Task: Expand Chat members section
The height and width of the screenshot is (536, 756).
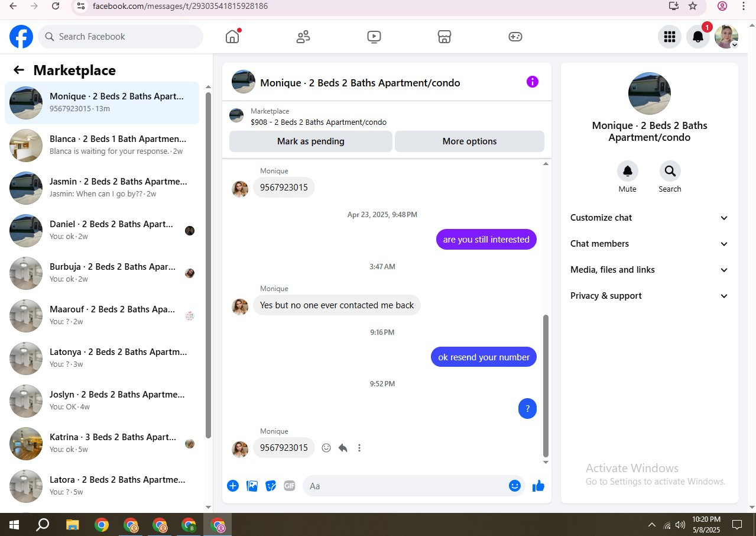Action: tap(650, 244)
